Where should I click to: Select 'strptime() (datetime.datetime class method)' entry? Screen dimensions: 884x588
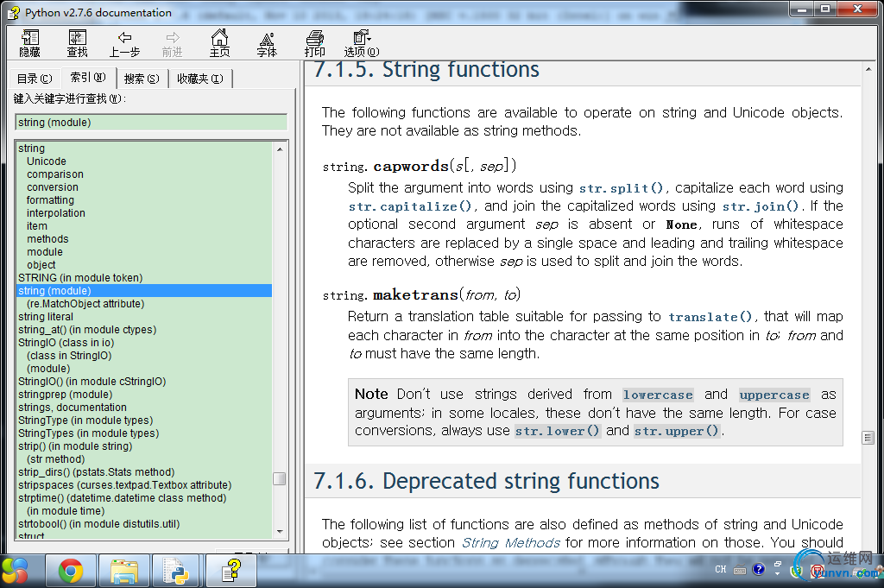click(x=123, y=498)
